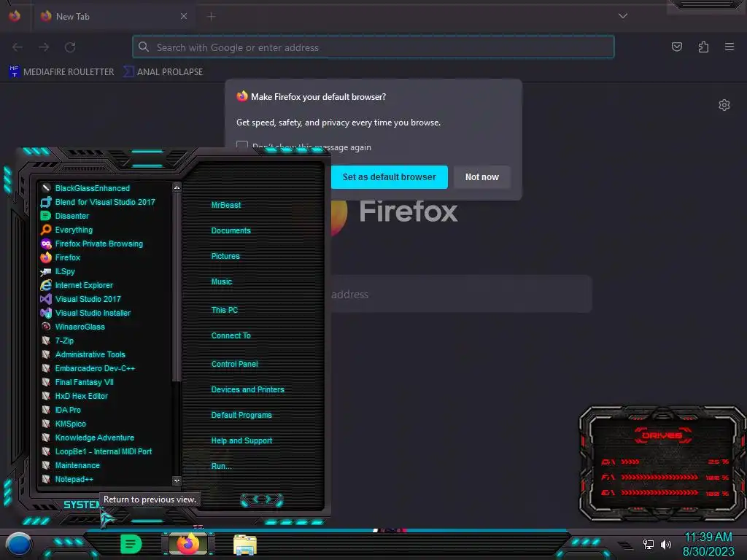Screen dimensions: 747x560
Task: Click the Firefox taskbar icon
Action: click(x=188, y=544)
